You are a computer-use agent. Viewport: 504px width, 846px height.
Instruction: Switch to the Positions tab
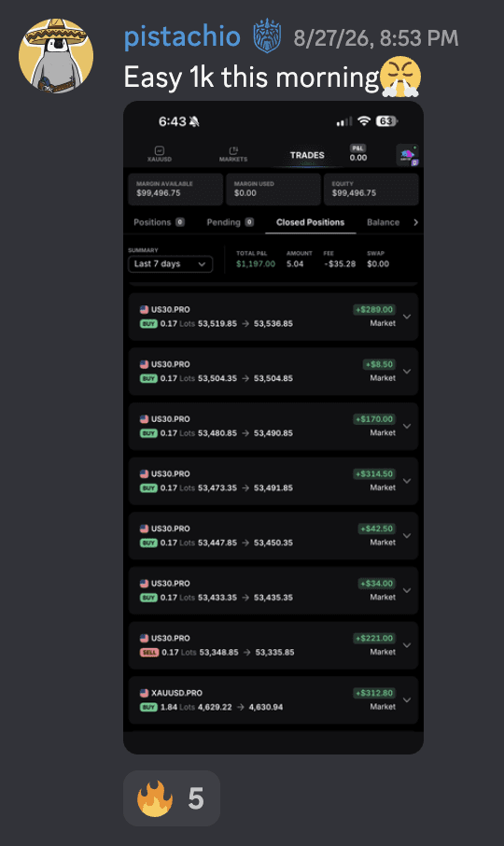(x=159, y=222)
